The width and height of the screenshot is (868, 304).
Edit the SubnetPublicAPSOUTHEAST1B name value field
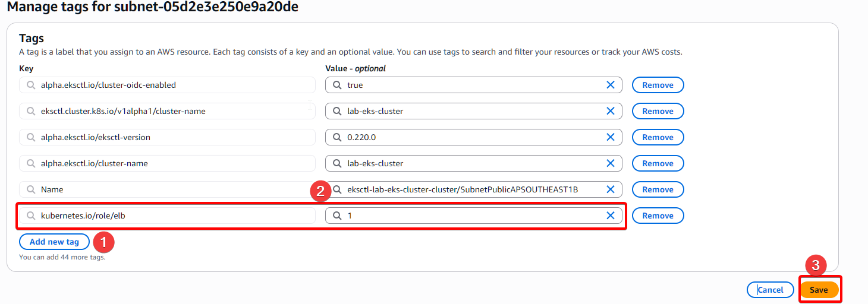click(470, 189)
